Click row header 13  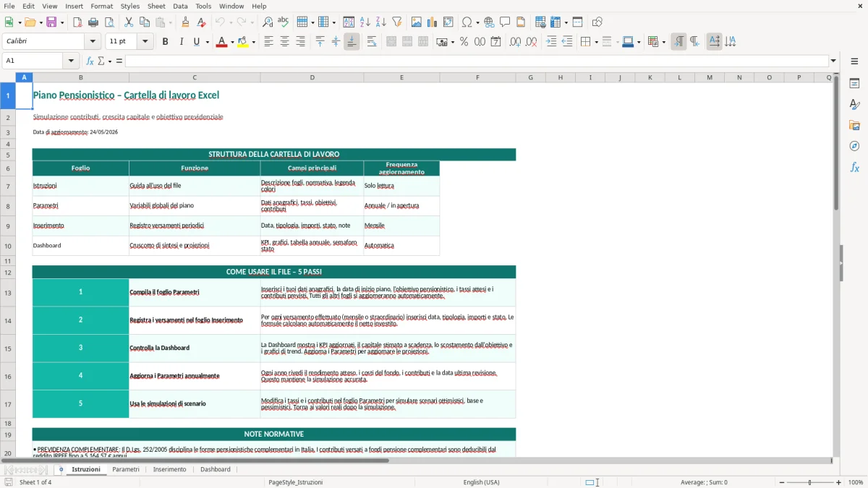pyautogui.click(x=8, y=293)
